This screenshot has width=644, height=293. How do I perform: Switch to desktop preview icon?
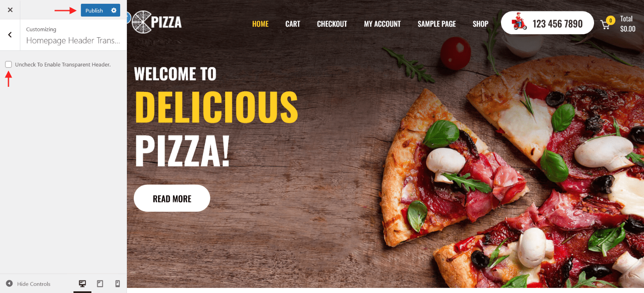coord(83,284)
